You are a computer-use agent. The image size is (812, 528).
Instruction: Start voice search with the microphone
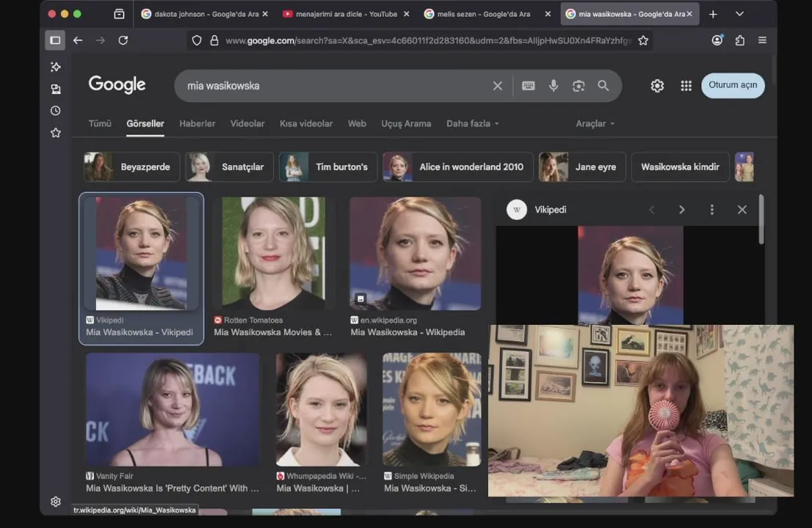point(553,86)
